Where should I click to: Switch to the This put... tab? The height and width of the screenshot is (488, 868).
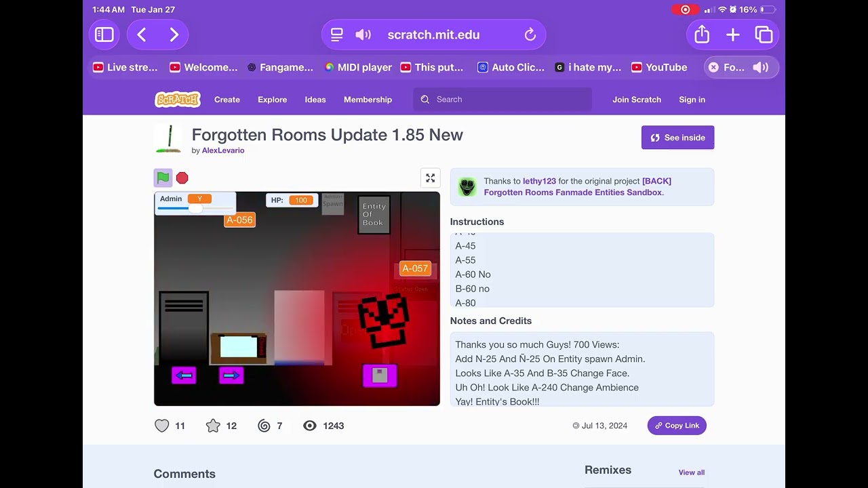(x=433, y=67)
